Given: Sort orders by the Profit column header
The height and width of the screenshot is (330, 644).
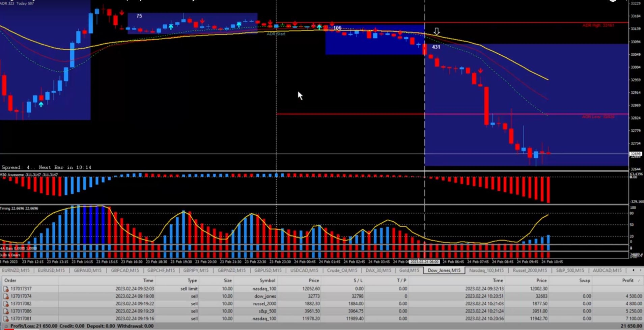Looking at the screenshot, I should [627, 280].
